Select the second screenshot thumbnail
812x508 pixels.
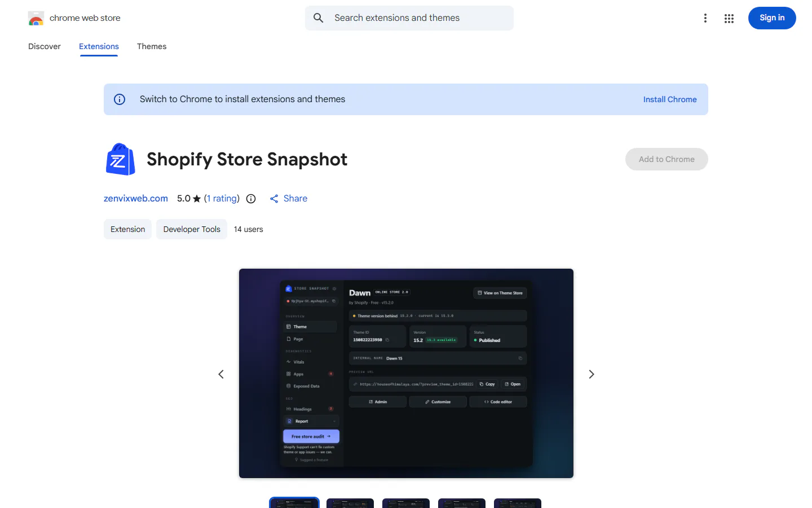point(350,503)
